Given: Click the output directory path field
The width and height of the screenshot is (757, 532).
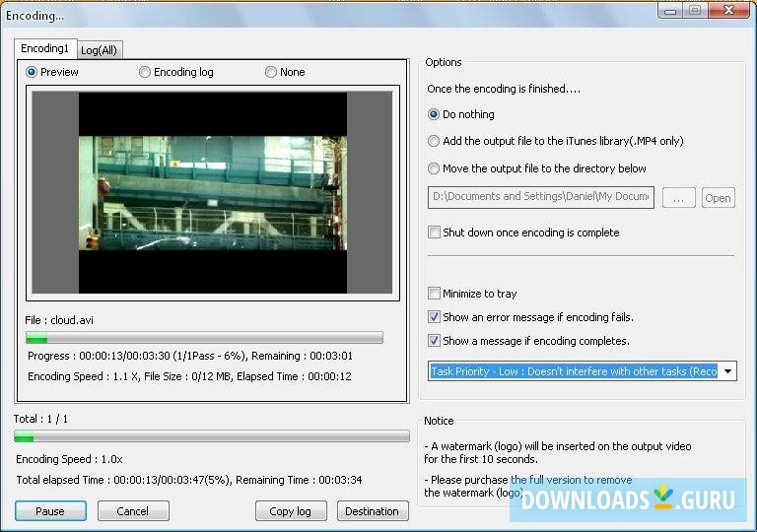Looking at the screenshot, I should pyautogui.click(x=541, y=197).
